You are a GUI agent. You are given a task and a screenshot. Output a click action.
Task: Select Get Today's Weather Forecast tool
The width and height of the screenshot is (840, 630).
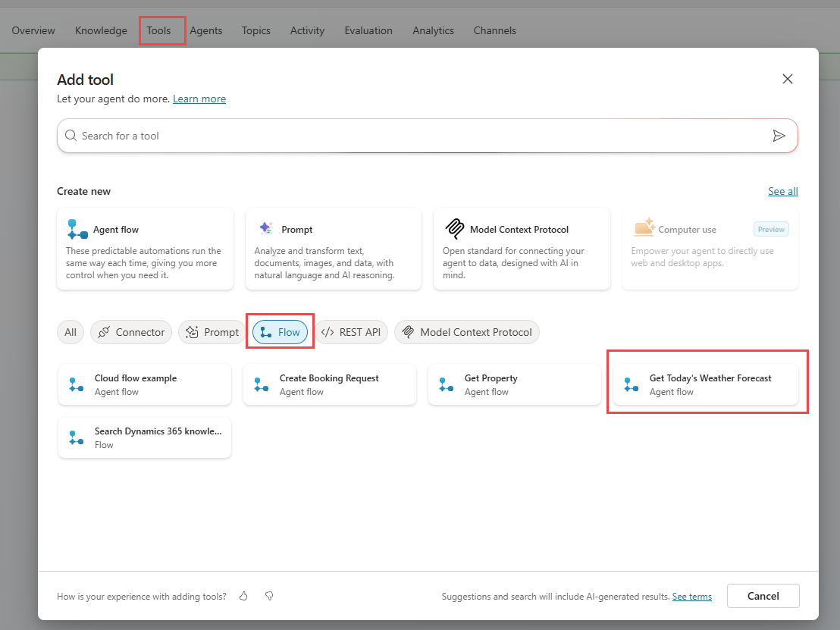point(706,384)
